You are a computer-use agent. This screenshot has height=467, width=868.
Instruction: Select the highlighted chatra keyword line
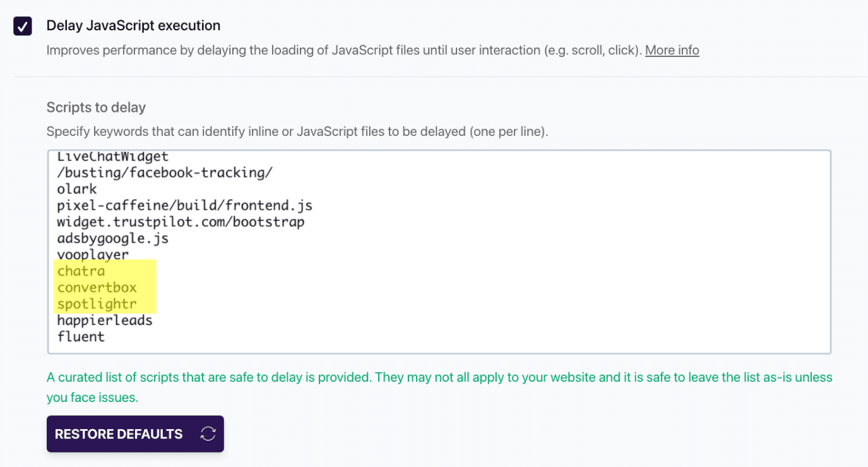click(x=81, y=270)
